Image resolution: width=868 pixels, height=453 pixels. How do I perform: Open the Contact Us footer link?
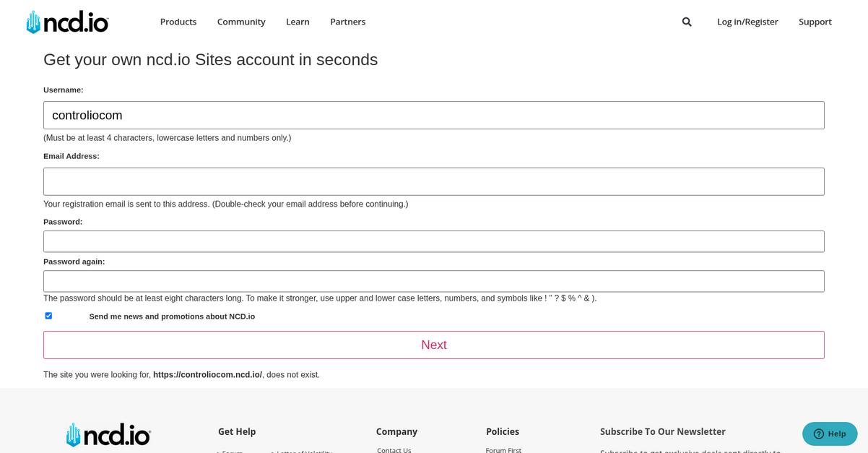pyautogui.click(x=394, y=449)
